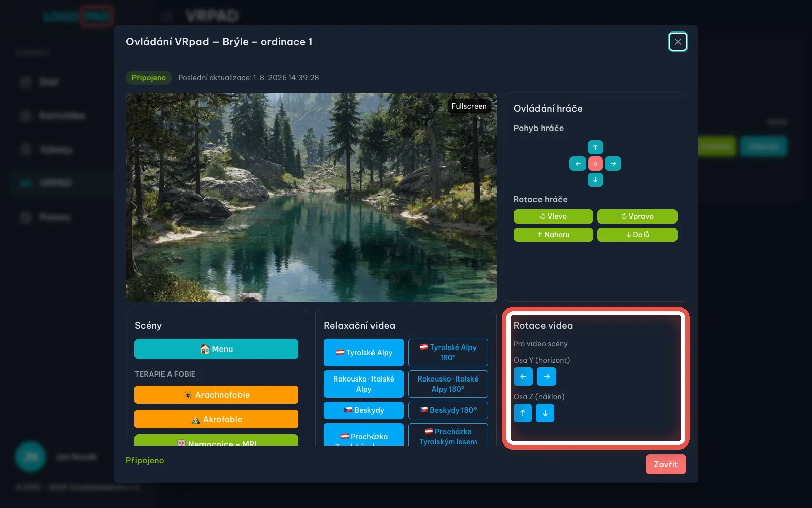Image resolution: width=812 pixels, height=508 pixels.
Task: Play the Beskydy relaxation video
Action: [x=364, y=410]
